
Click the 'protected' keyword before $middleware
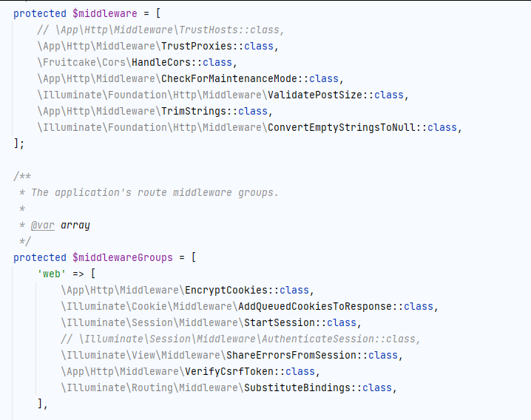(40, 13)
